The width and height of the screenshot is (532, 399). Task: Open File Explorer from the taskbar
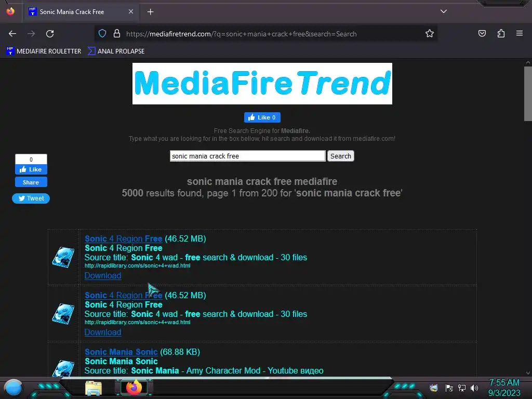pos(94,388)
